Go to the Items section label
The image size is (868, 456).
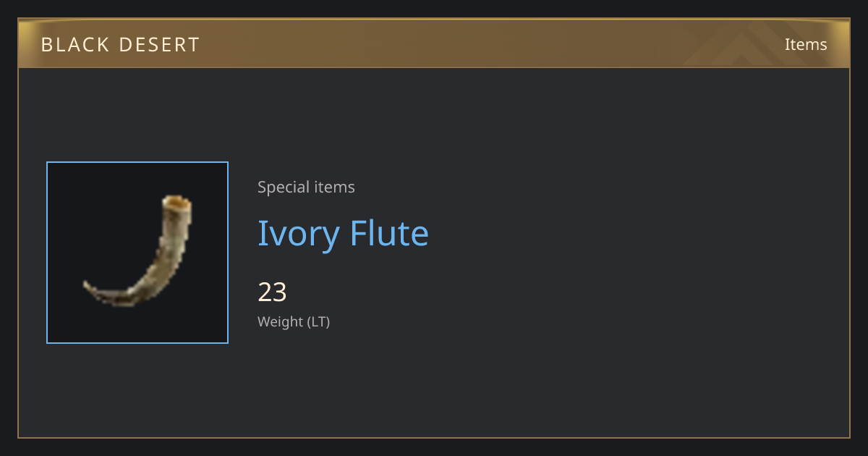(806, 44)
